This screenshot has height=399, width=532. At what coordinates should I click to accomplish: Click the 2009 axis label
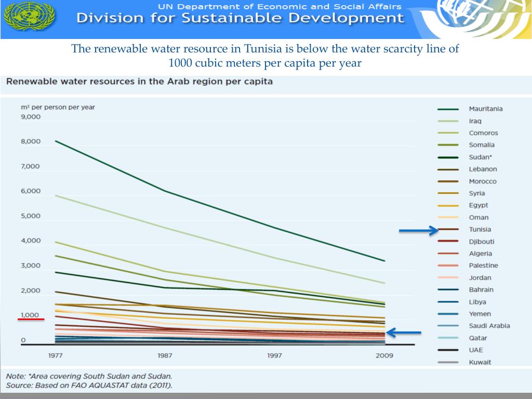pos(384,356)
